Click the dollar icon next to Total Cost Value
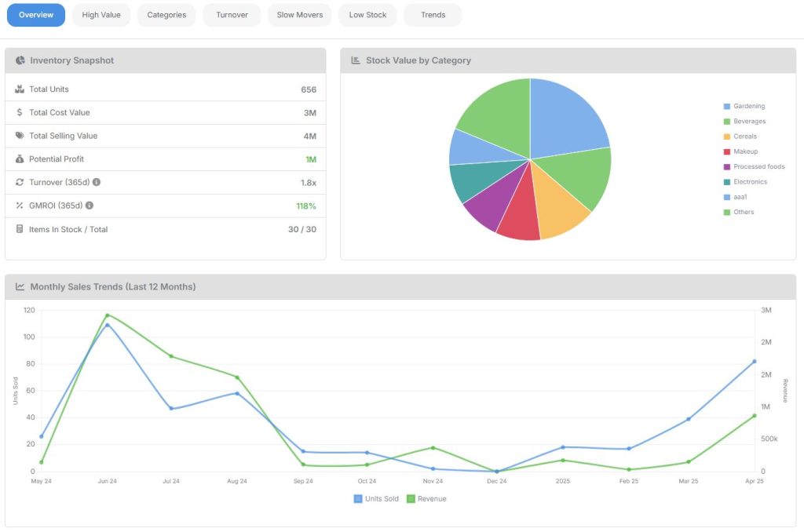This screenshot has height=532, width=804. [x=20, y=112]
